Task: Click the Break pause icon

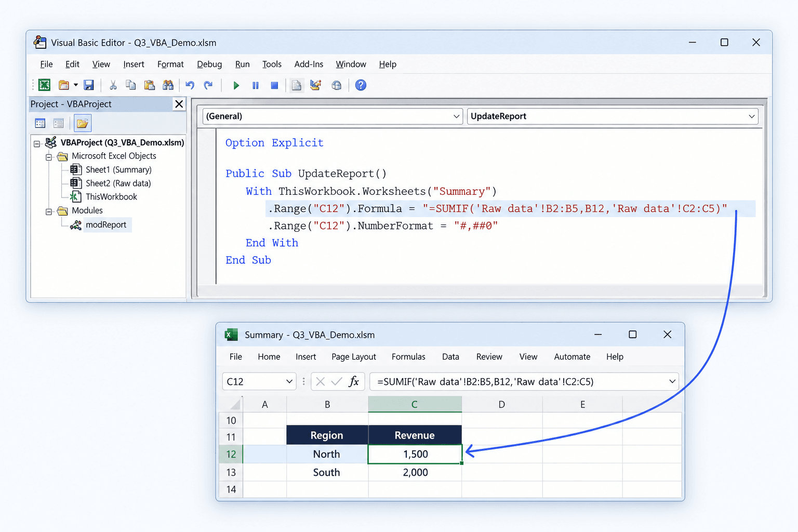Action: tap(256, 85)
